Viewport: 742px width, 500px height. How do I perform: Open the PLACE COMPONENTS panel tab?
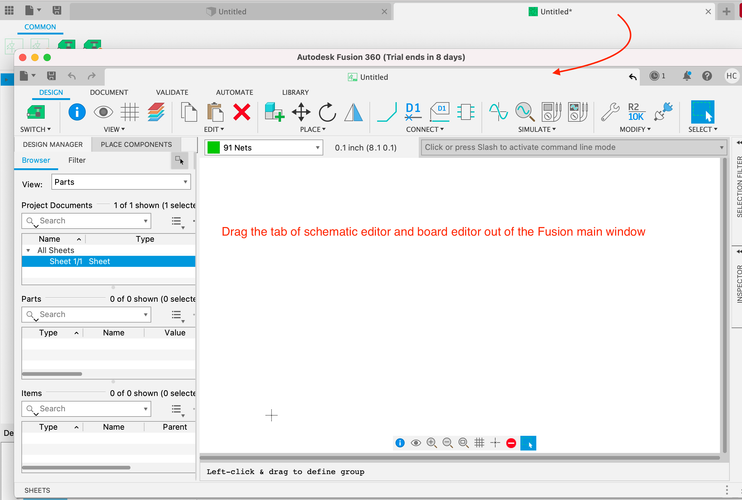point(136,144)
